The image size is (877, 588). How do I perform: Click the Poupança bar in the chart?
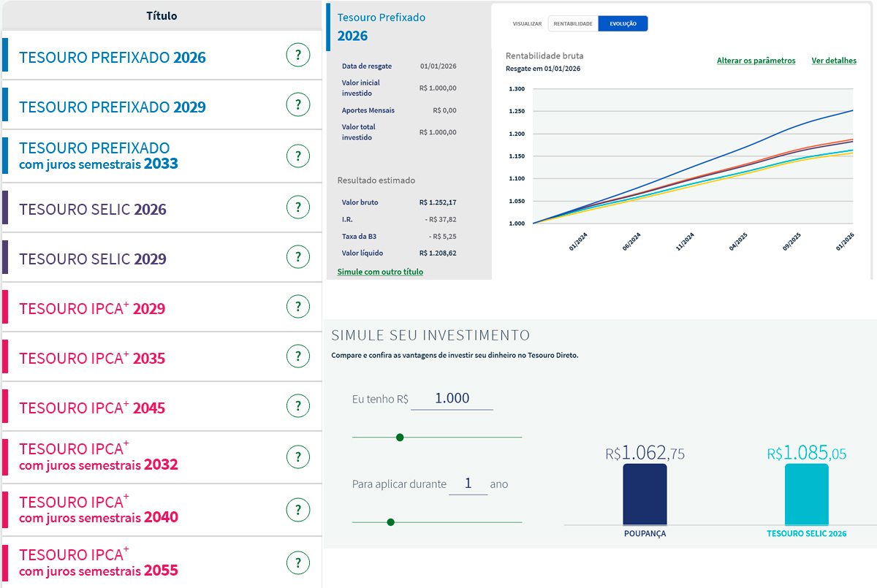pyautogui.click(x=645, y=495)
